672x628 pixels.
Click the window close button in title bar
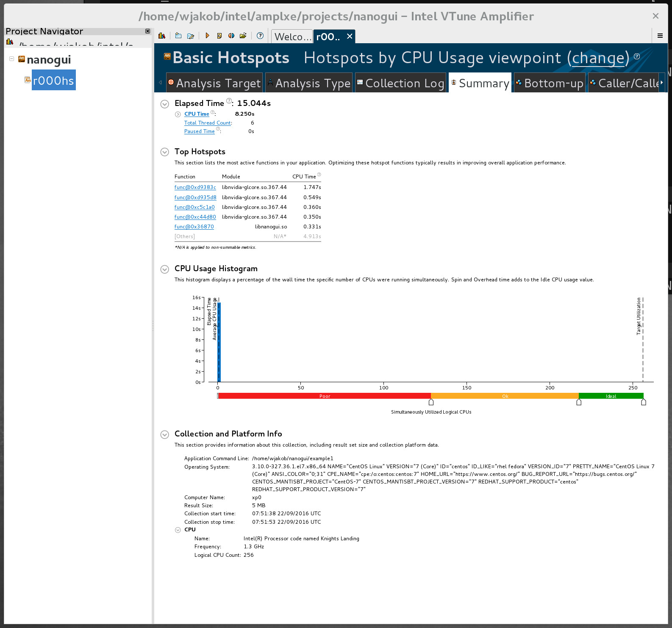pos(655,16)
